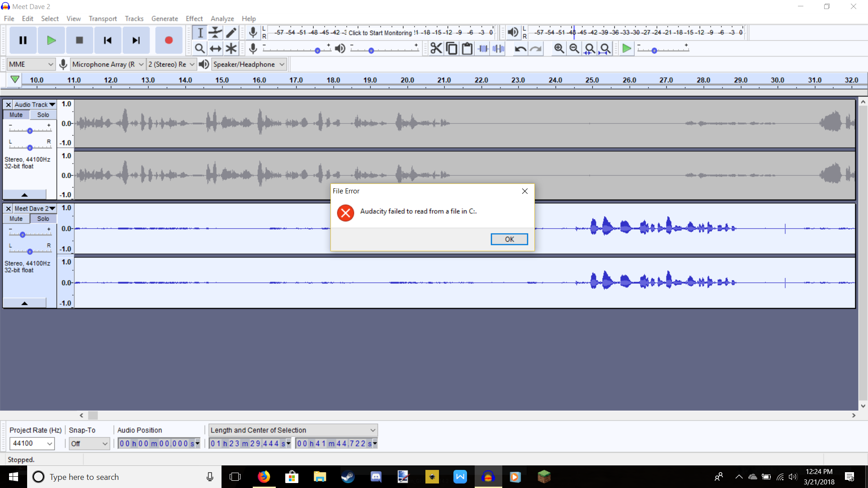Image resolution: width=868 pixels, height=488 pixels.
Task: Select the Multi-Tool mode
Action: tap(231, 48)
